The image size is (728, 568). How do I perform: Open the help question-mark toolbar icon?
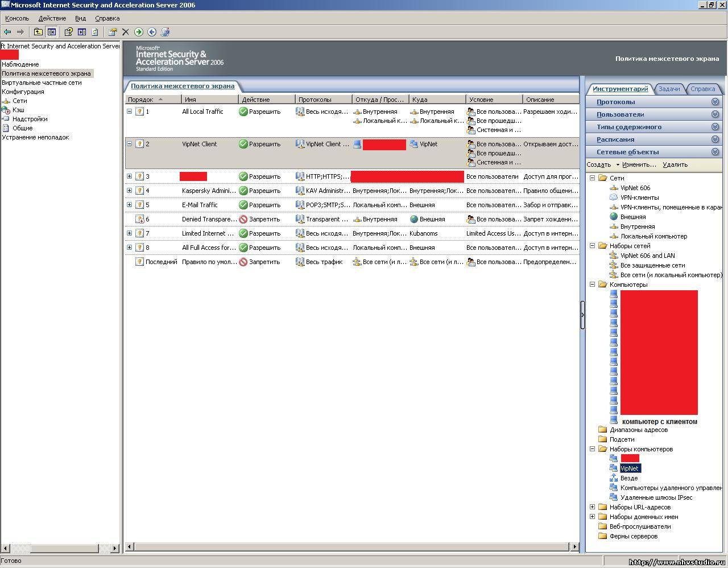68,32
